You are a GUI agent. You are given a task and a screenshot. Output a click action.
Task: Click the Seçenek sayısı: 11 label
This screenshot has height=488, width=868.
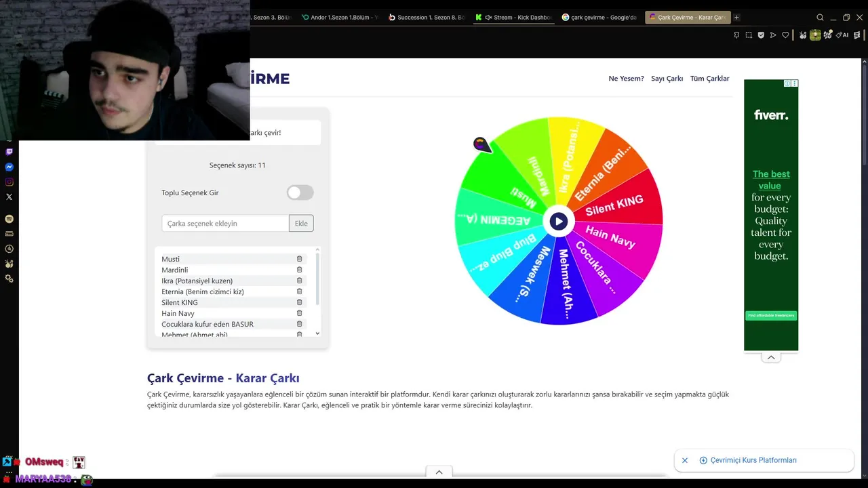pos(237,165)
